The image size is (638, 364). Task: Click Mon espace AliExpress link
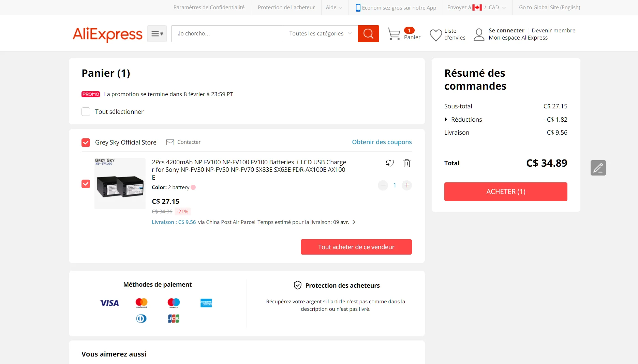(x=518, y=38)
